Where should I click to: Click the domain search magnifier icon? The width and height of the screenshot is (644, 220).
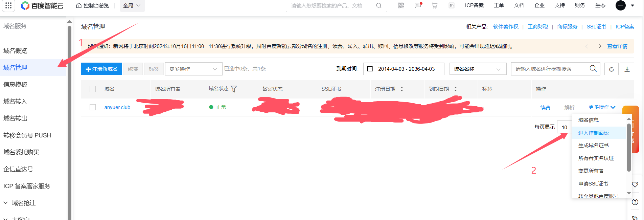pos(593,69)
